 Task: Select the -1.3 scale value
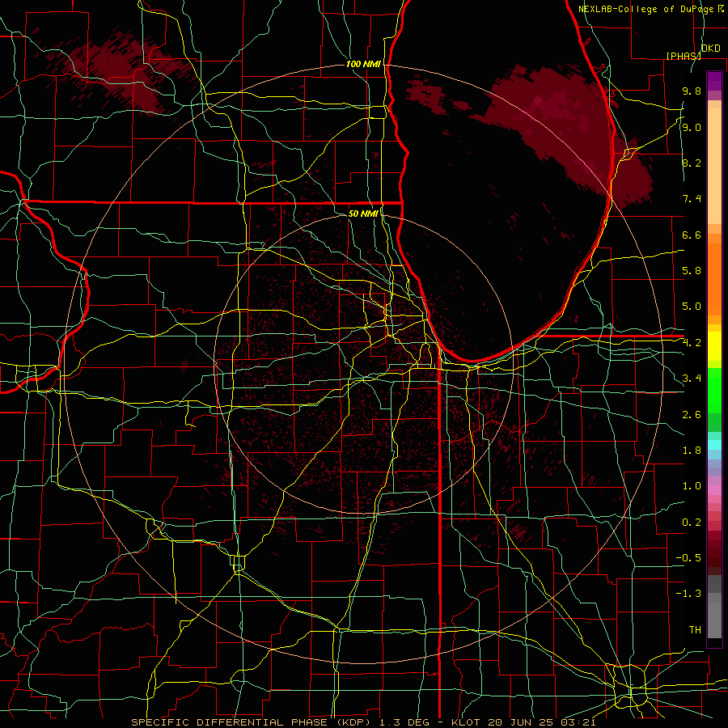pos(688,594)
